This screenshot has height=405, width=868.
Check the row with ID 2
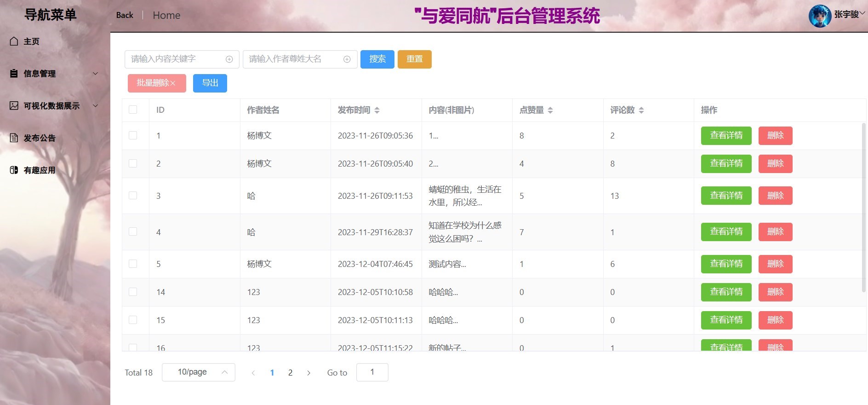(133, 163)
